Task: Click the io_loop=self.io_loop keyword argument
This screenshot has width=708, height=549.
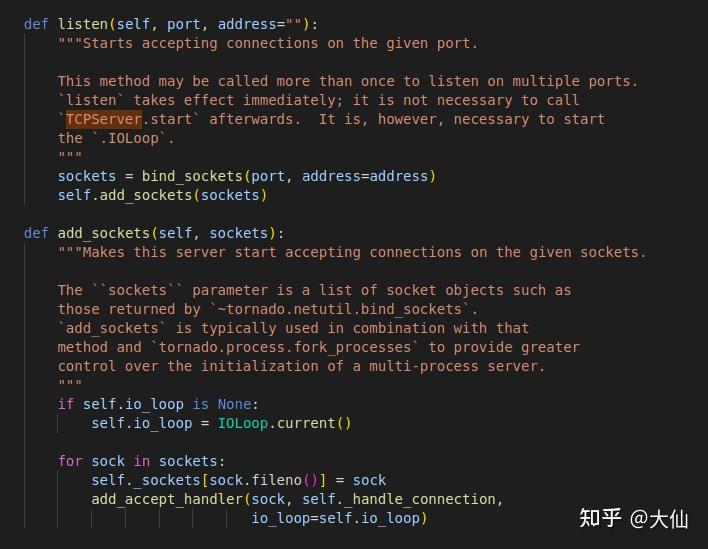Action: pyautogui.click(x=336, y=518)
